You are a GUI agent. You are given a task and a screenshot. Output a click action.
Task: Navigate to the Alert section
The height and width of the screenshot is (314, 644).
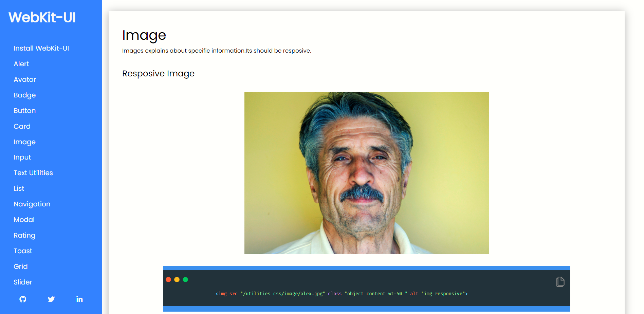coord(21,64)
